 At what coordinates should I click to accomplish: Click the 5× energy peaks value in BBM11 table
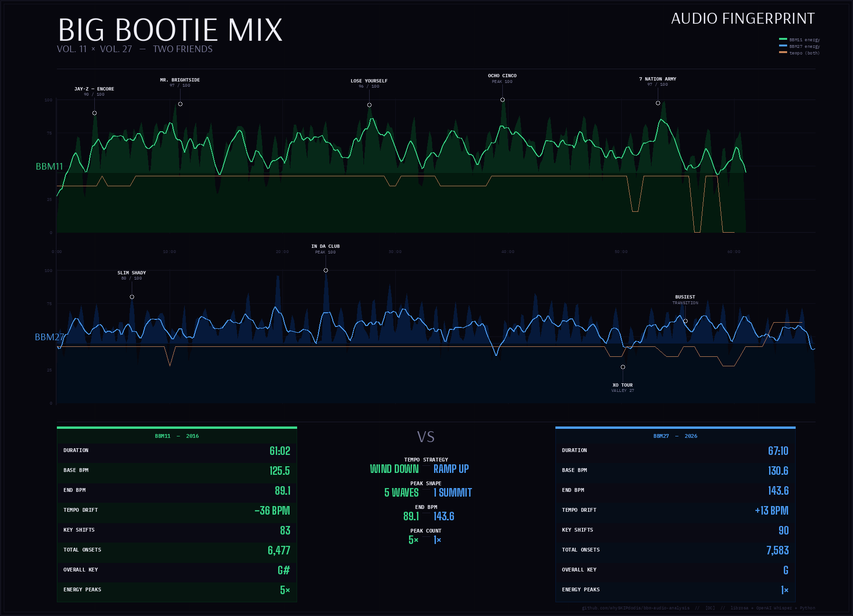click(285, 590)
